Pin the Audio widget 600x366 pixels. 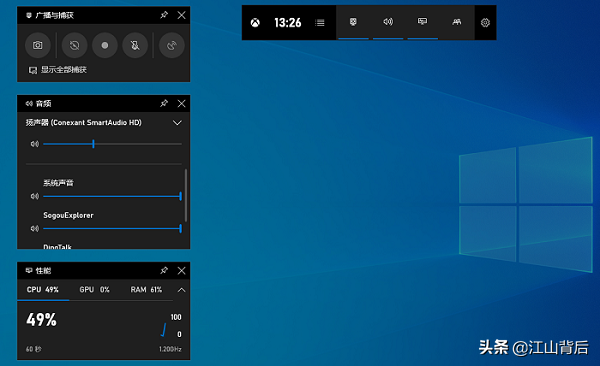(164, 103)
